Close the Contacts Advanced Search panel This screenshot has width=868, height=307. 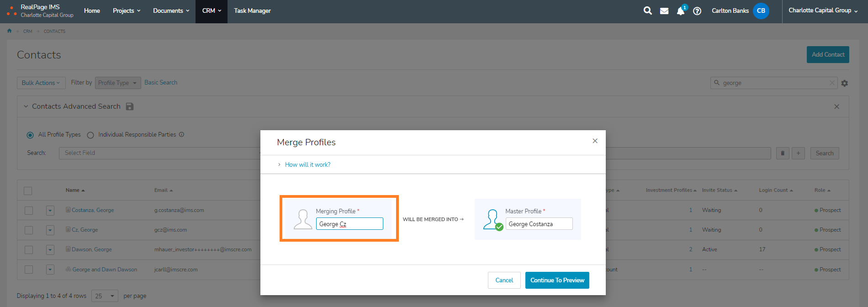(x=836, y=106)
